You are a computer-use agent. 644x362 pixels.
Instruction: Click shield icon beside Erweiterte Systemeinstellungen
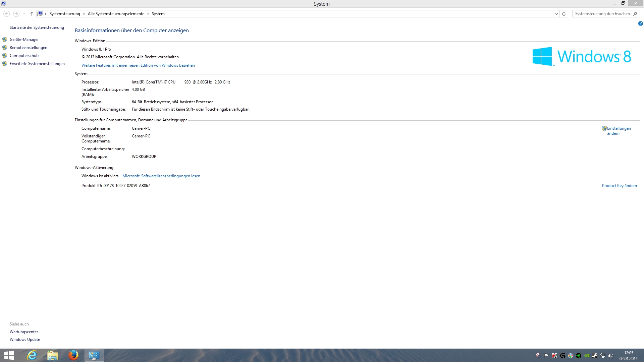click(5, 64)
